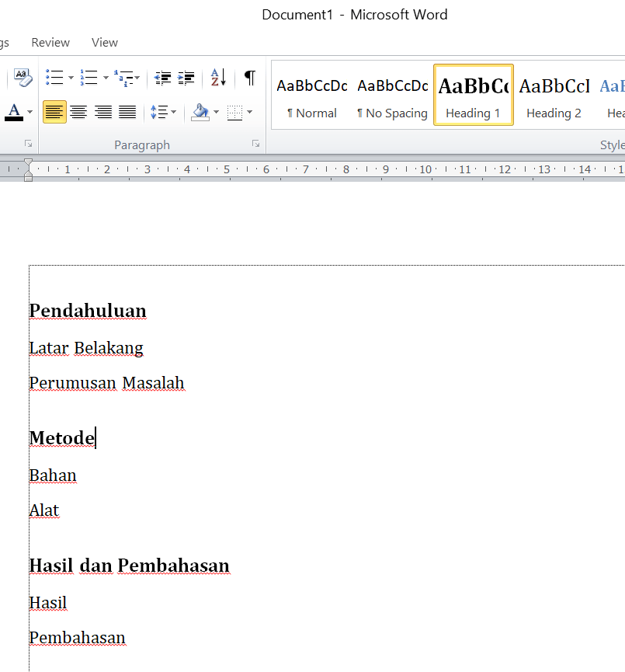
Task: Open the line spacing dropdown
Action: (172, 113)
